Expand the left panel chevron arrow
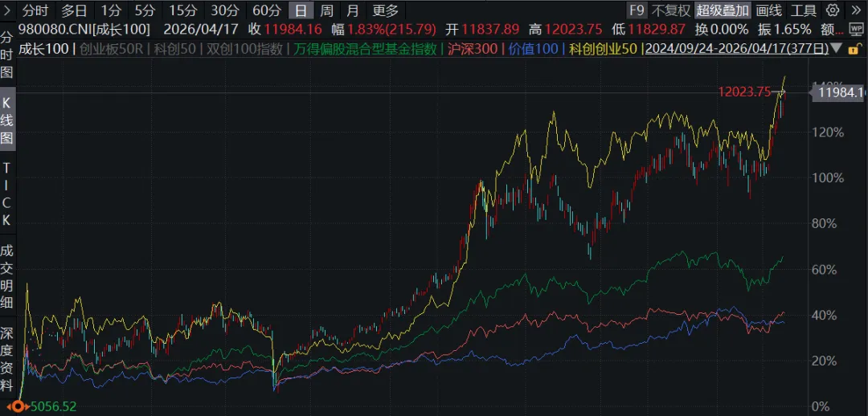868x416 pixels. 6,10
